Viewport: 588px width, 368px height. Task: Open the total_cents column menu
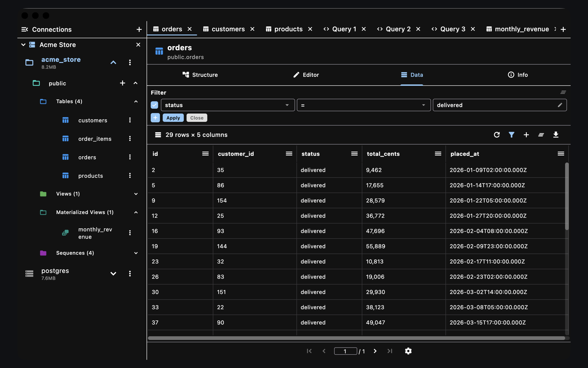438,154
